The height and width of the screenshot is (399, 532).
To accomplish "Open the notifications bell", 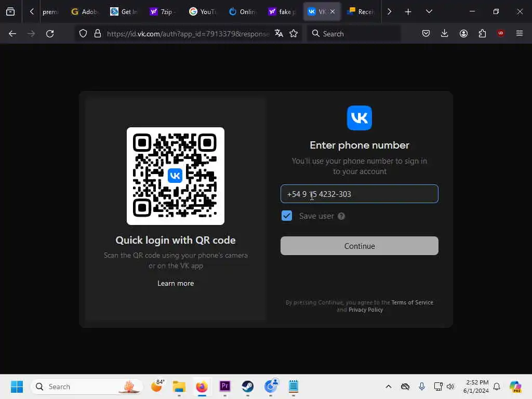I will [x=497, y=387].
